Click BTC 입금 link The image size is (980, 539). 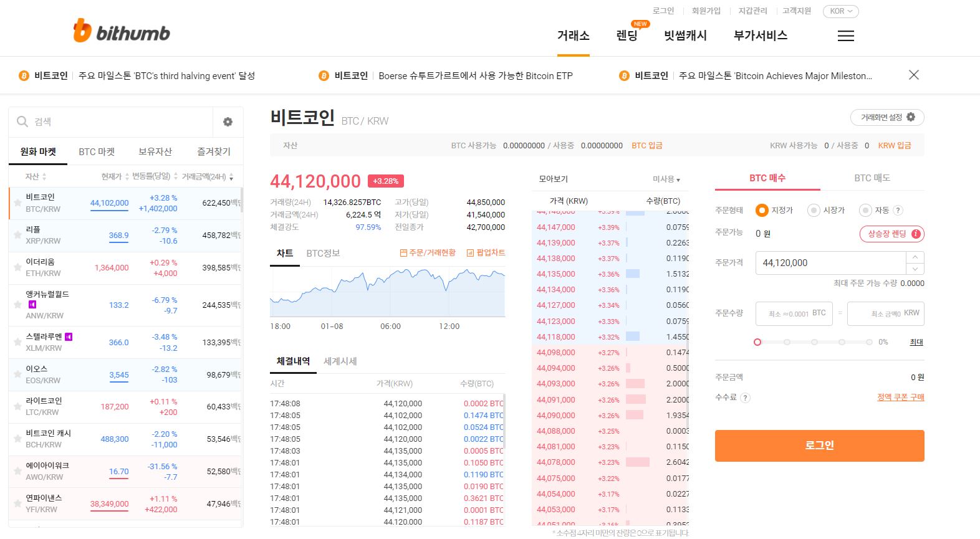click(647, 145)
